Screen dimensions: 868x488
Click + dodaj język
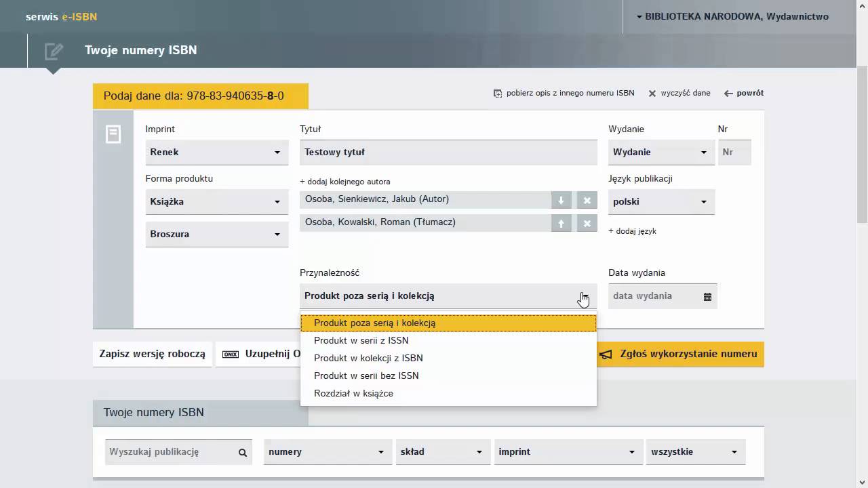coord(632,231)
